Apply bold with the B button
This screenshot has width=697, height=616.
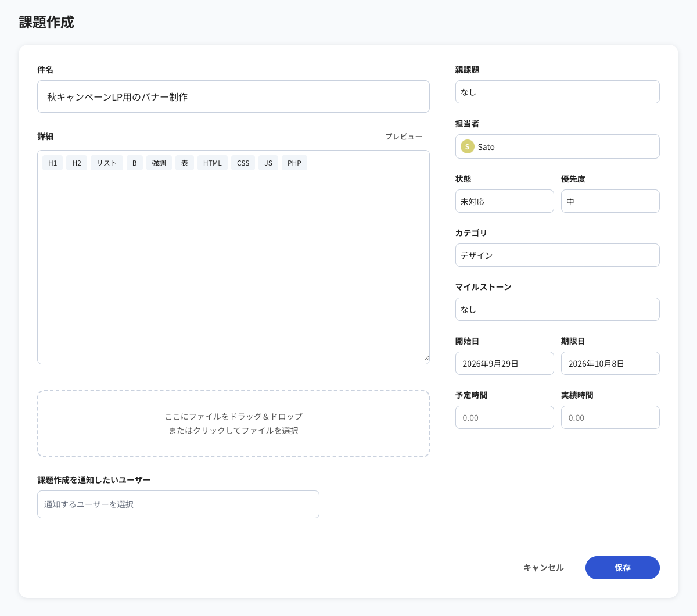(134, 163)
